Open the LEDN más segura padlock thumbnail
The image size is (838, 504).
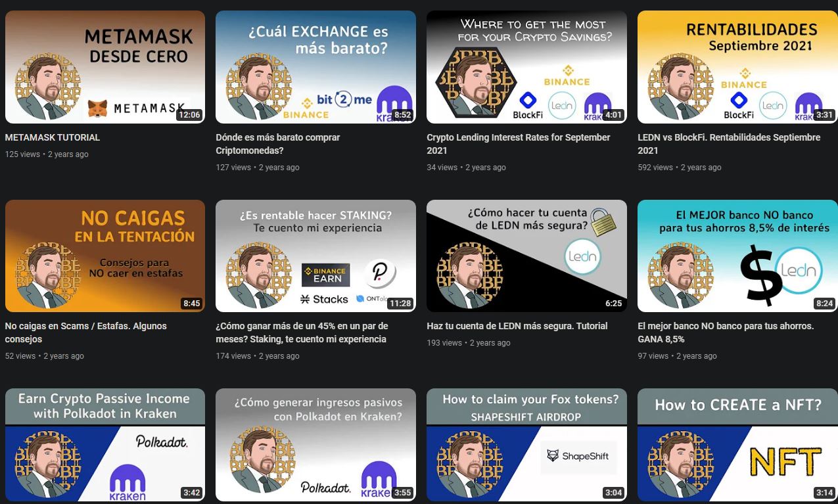pyautogui.click(x=526, y=256)
